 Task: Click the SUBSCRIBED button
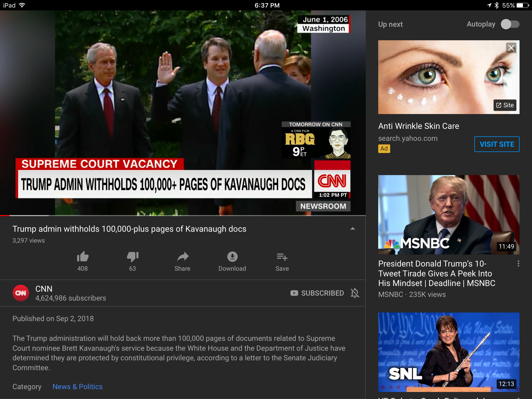(x=317, y=293)
